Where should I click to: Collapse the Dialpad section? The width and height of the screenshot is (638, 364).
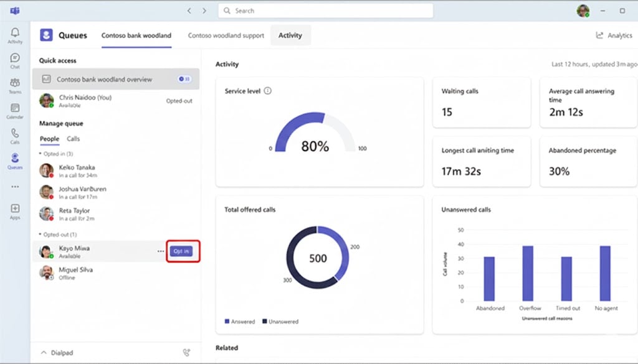tap(45, 352)
